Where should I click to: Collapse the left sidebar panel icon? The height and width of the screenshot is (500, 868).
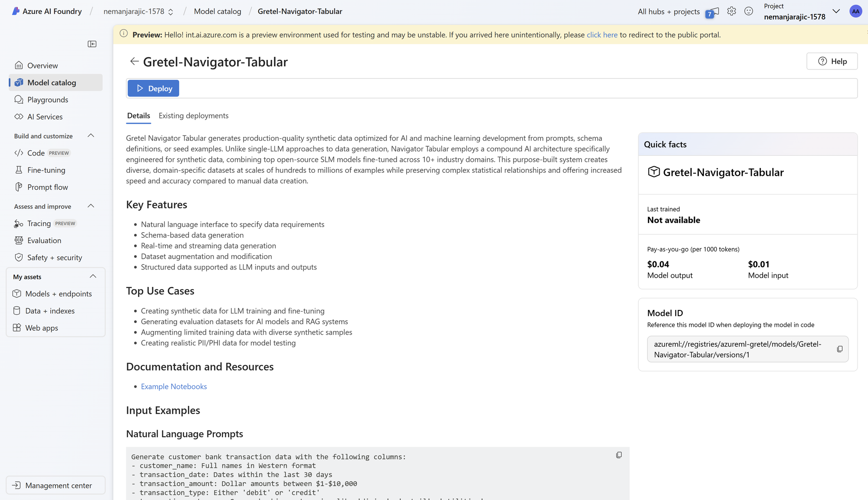point(92,44)
